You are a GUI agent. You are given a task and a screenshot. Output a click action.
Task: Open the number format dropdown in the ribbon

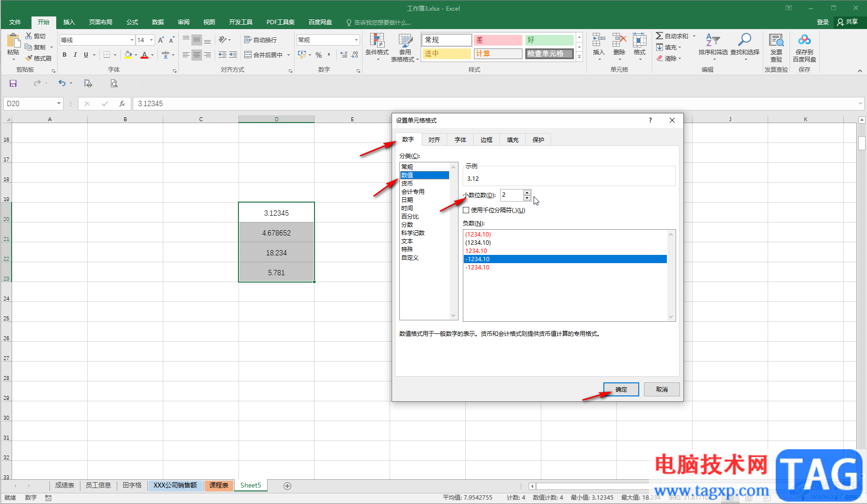357,40
